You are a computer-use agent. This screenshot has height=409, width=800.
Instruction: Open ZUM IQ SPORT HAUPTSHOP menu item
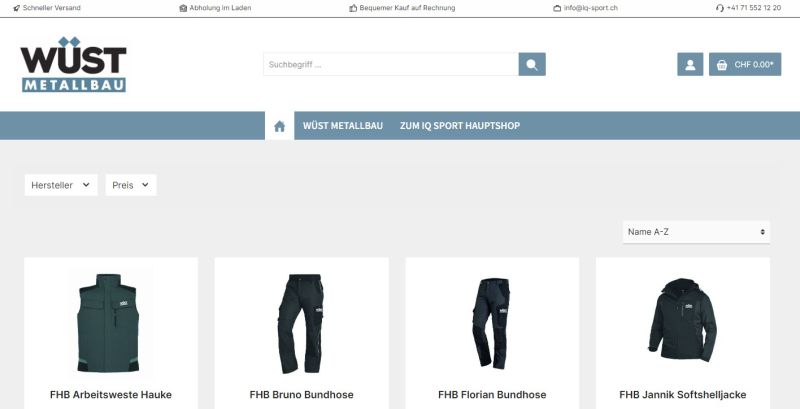460,126
